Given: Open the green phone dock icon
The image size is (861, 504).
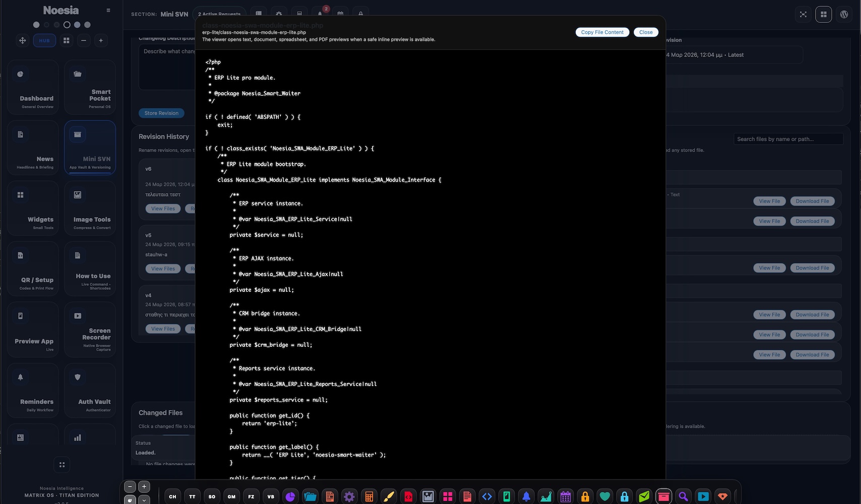Looking at the screenshot, I should [507, 496].
